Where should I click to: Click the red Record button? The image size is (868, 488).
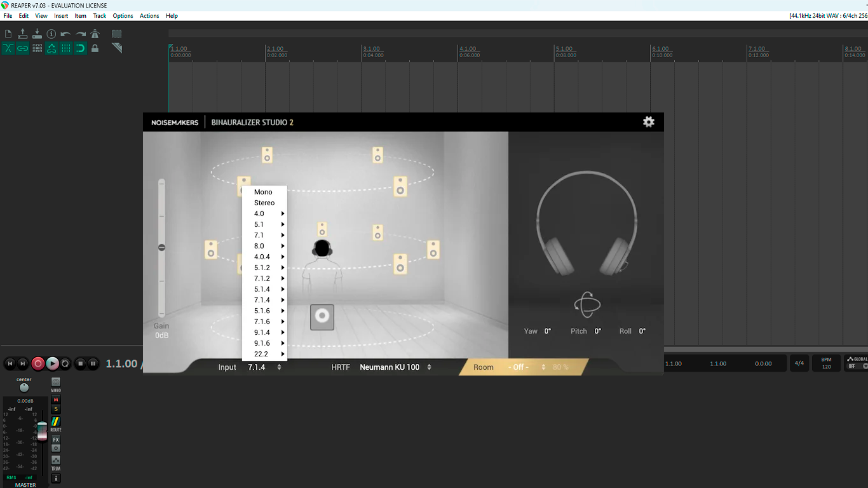[38, 363]
